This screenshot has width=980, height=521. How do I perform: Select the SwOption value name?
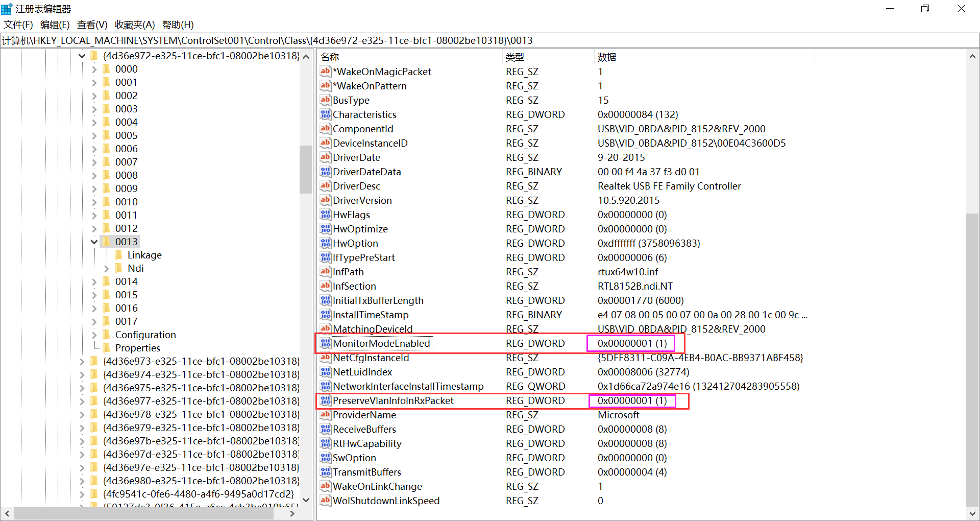point(354,458)
